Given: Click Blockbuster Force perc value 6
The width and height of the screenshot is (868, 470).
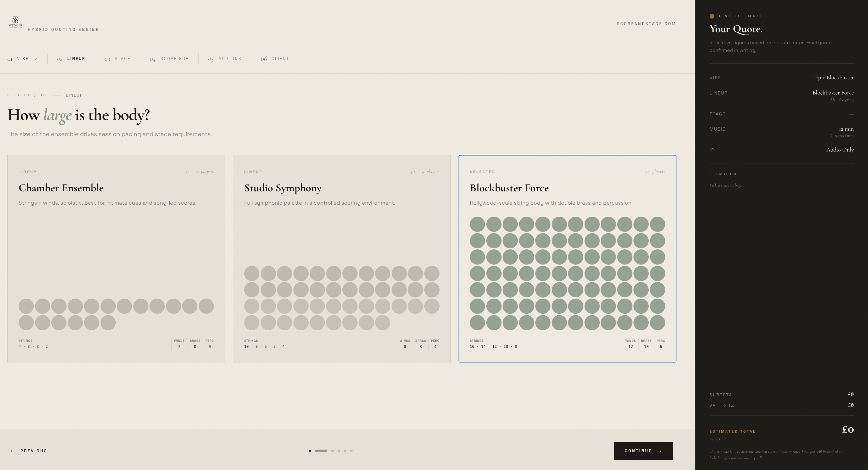Looking at the screenshot, I should pos(661,347).
